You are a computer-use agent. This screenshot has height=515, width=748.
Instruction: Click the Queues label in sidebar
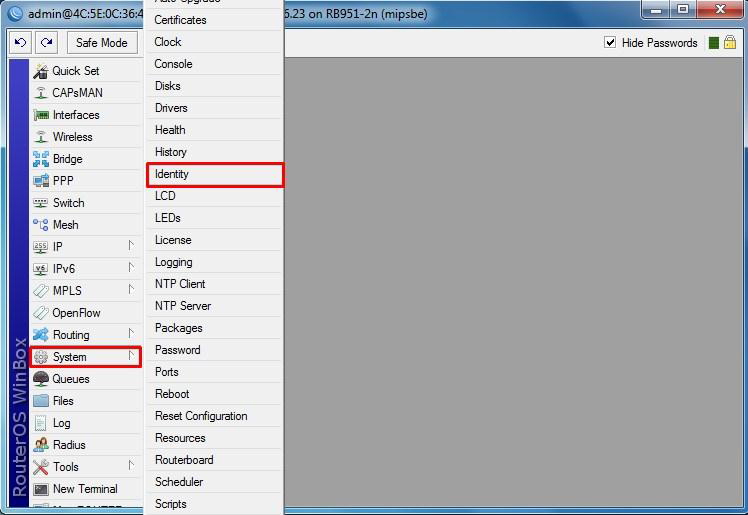tap(71, 379)
